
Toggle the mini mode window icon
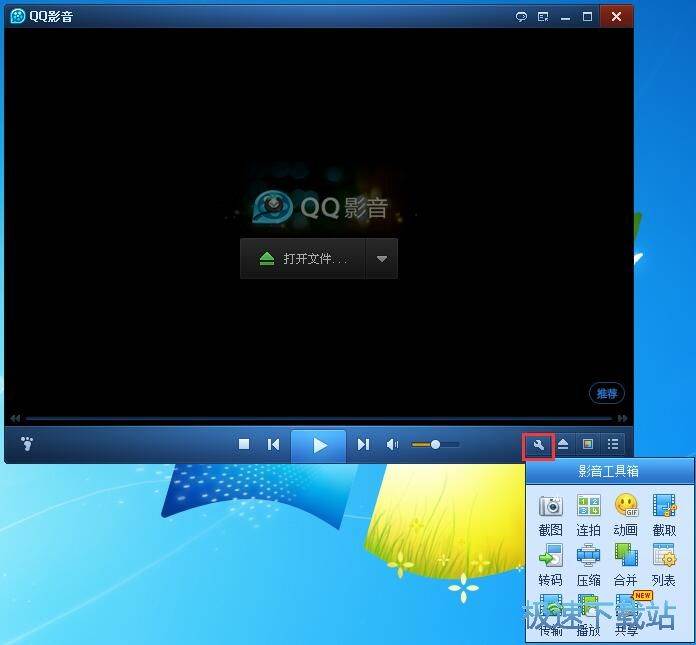click(588, 444)
